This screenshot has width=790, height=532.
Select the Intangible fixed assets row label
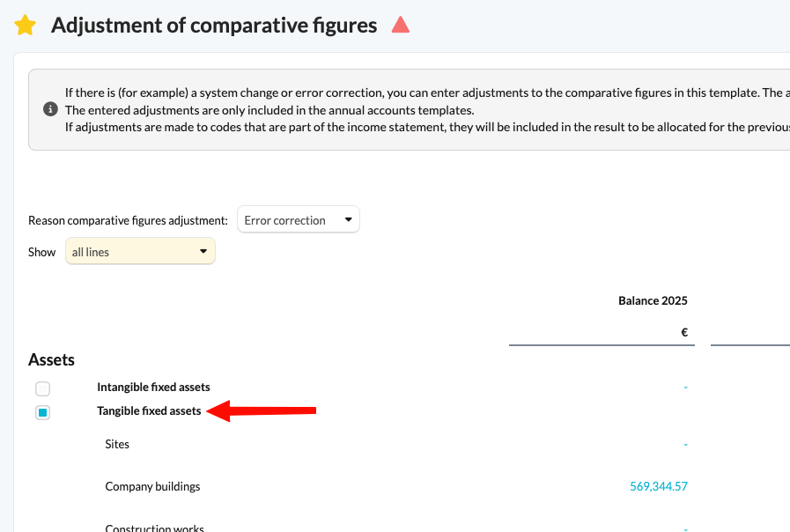[153, 387]
